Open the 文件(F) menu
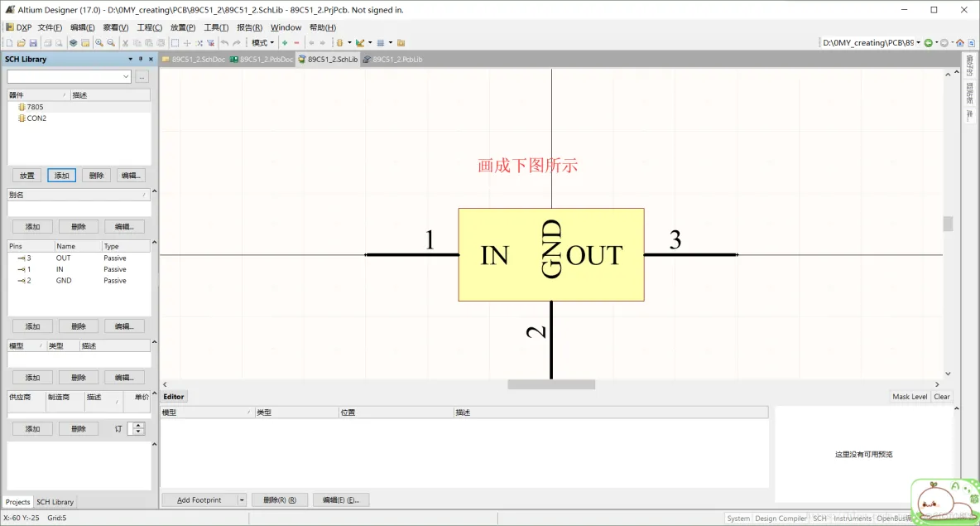980x526 pixels. (50, 27)
